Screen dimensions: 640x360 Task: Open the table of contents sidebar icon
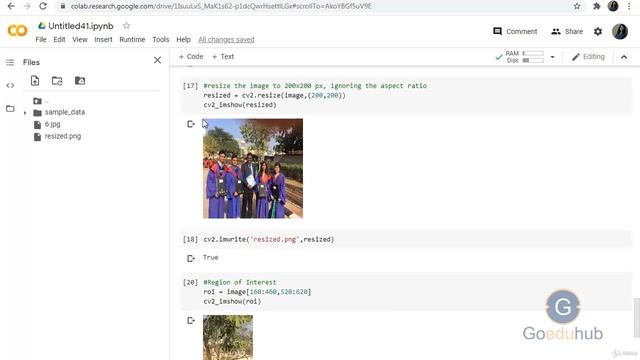pyautogui.click(x=10, y=62)
